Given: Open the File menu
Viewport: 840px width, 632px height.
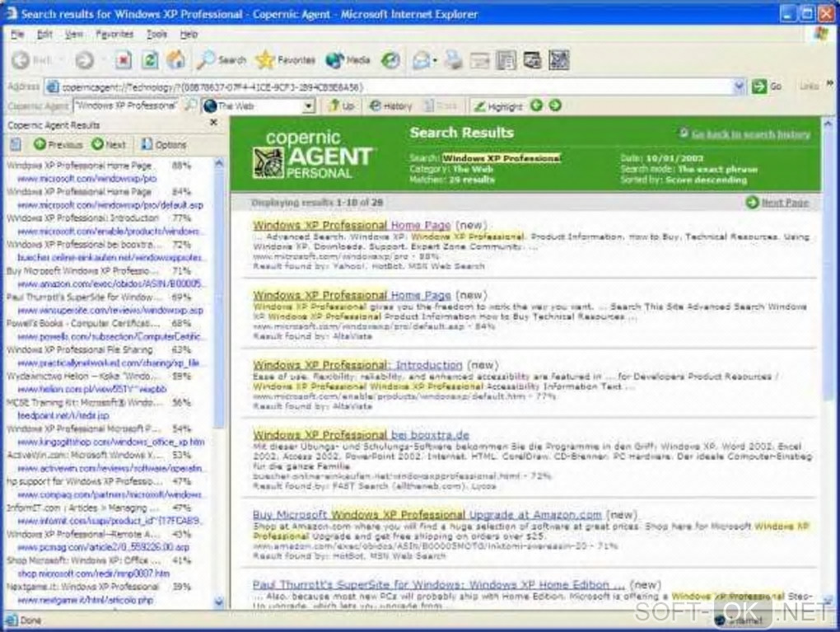Looking at the screenshot, I should pyautogui.click(x=17, y=34).
